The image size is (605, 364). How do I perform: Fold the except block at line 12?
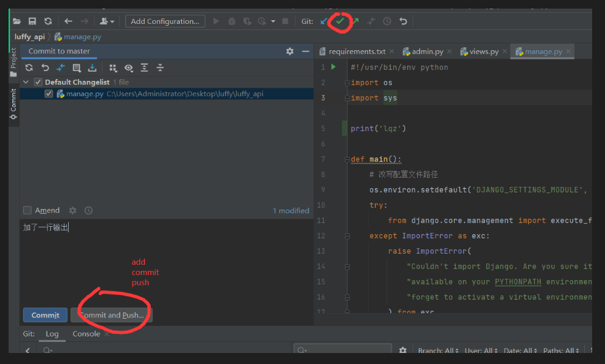coord(347,236)
